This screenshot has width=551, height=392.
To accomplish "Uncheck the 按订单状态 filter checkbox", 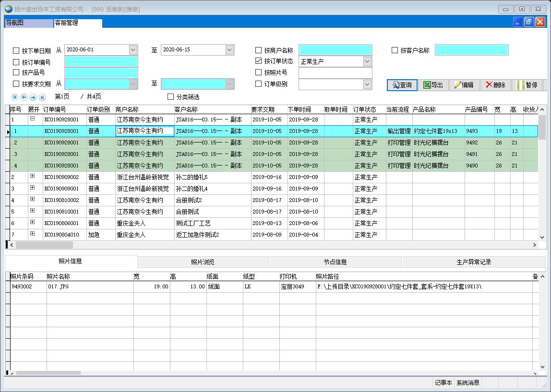I will pos(259,61).
